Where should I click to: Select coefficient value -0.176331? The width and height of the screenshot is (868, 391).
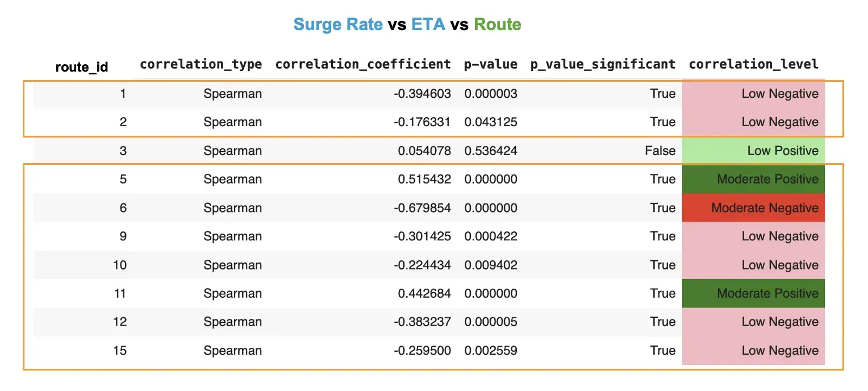click(x=423, y=122)
